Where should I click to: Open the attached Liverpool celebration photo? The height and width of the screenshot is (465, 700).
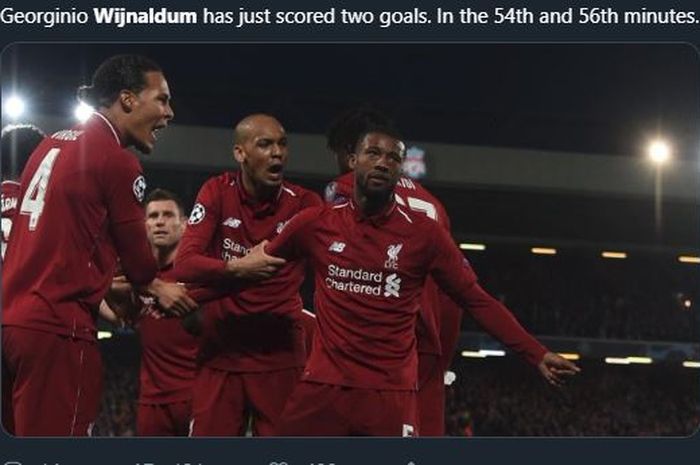pos(350,239)
